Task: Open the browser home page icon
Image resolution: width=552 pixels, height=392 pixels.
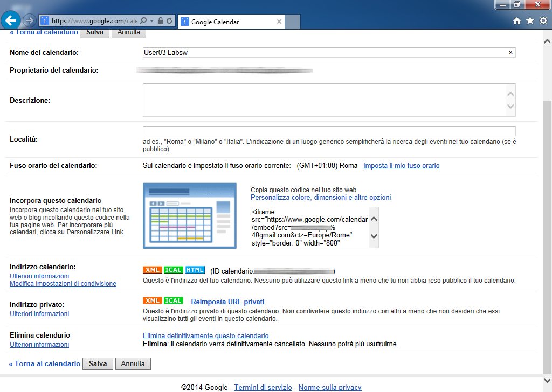Action: click(x=517, y=21)
